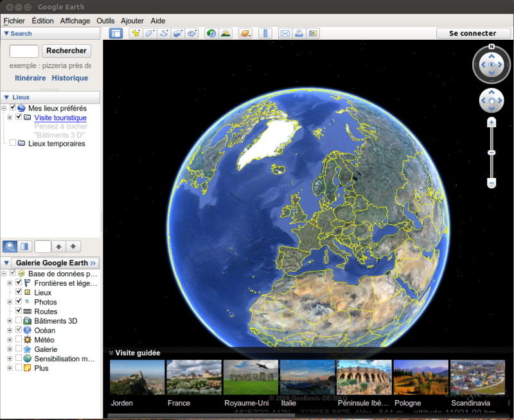Click the Rechercher button
The height and width of the screenshot is (420, 514).
[x=67, y=51]
